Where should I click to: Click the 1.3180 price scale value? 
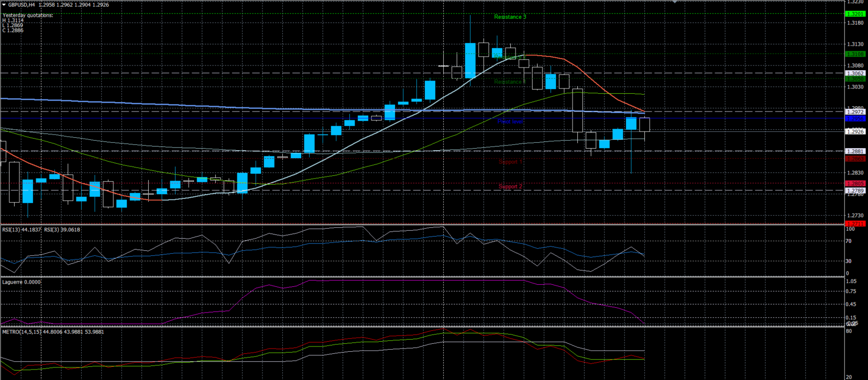[x=855, y=23]
